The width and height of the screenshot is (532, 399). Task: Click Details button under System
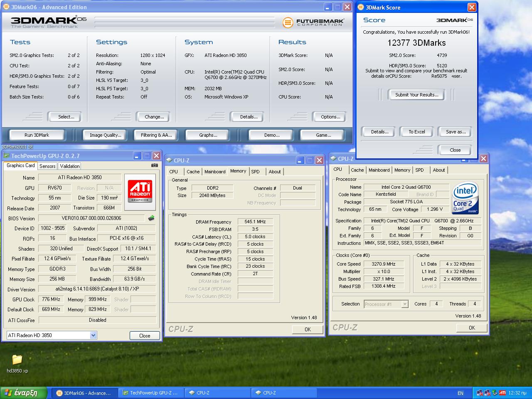[247, 117]
